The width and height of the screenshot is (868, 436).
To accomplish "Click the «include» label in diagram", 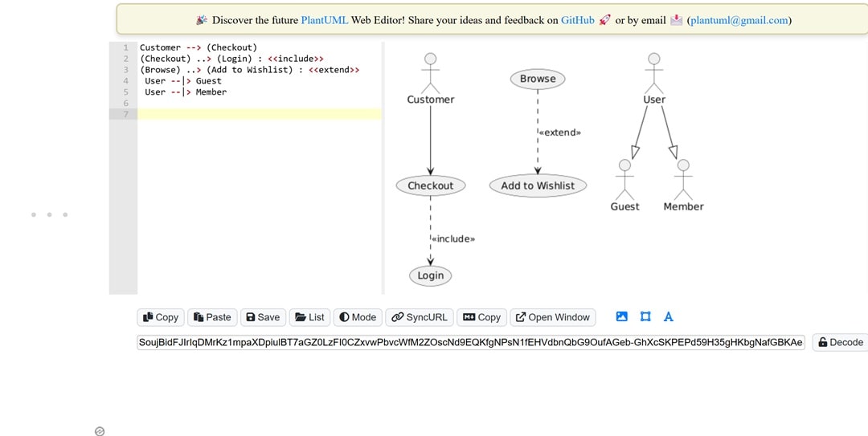I will pyautogui.click(x=453, y=239).
